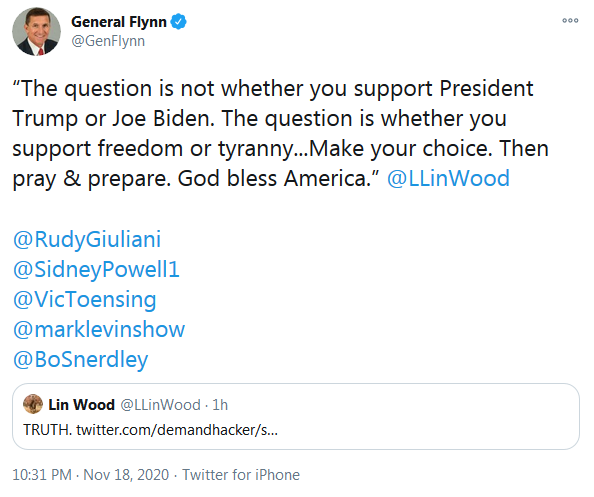Open the tweet's three-dot more options menu
The width and height of the screenshot is (594, 497).
(x=570, y=20)
